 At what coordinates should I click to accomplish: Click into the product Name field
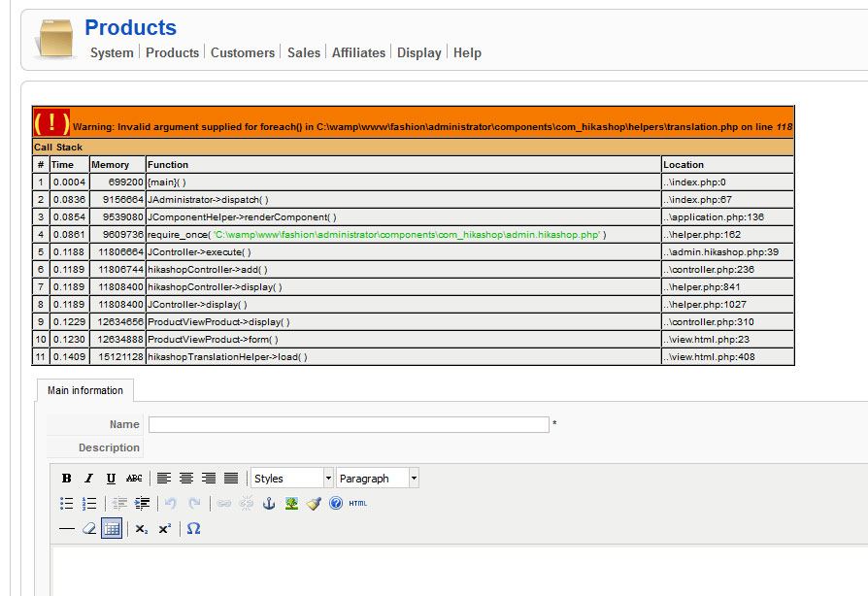click(x=348, y=424)
